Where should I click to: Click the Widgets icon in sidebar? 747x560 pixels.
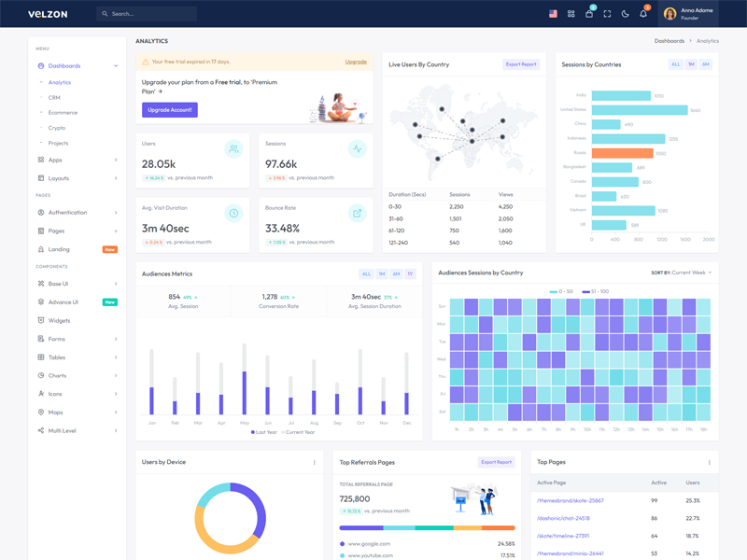41,320
